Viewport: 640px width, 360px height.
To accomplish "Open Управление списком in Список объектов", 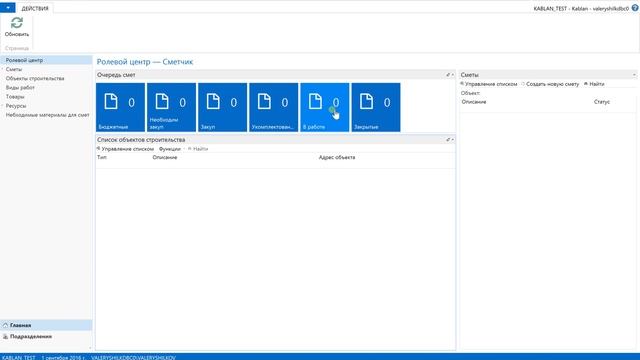I will coord(126,149).
